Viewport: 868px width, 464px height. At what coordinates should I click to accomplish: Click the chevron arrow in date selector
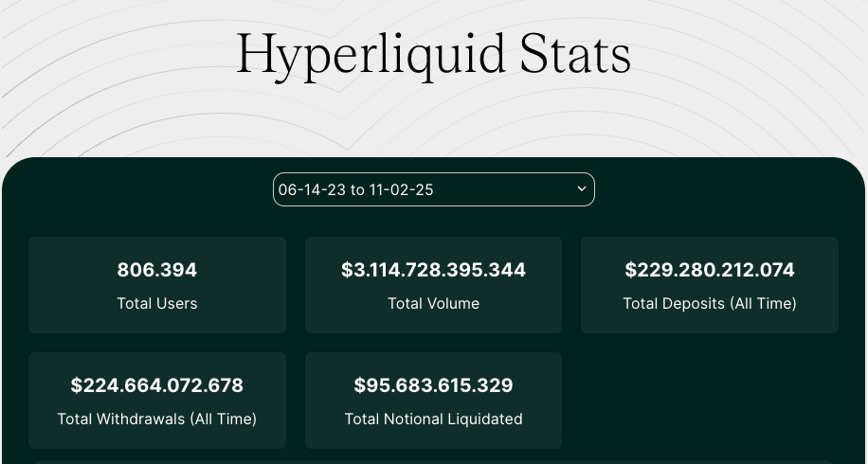tap(582, 189)
